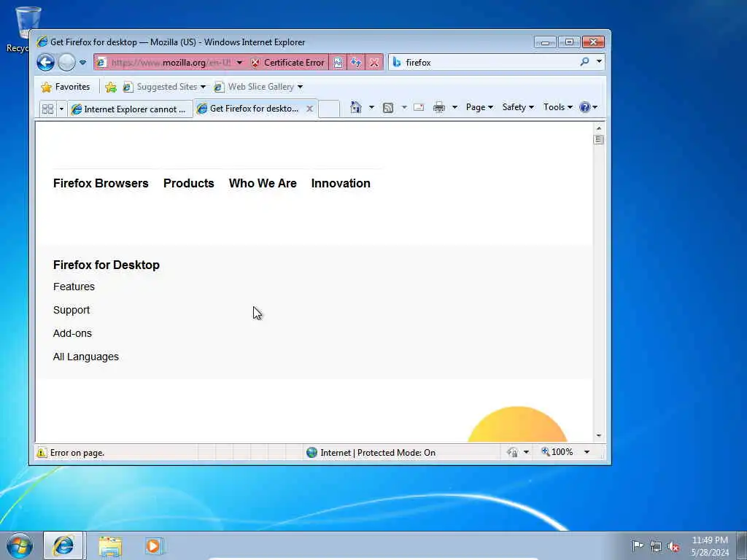Expand the address bar URL dropdown
This screenshot has width=747, height=560.
[x=239, y=63]
